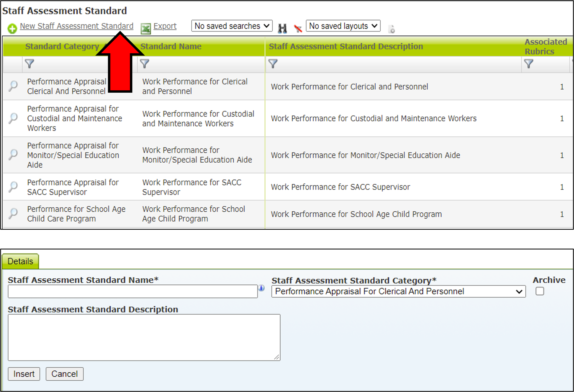The image size is (574, 392).
Task: Click the grayed layout settings icon
Action: [391, 29]
